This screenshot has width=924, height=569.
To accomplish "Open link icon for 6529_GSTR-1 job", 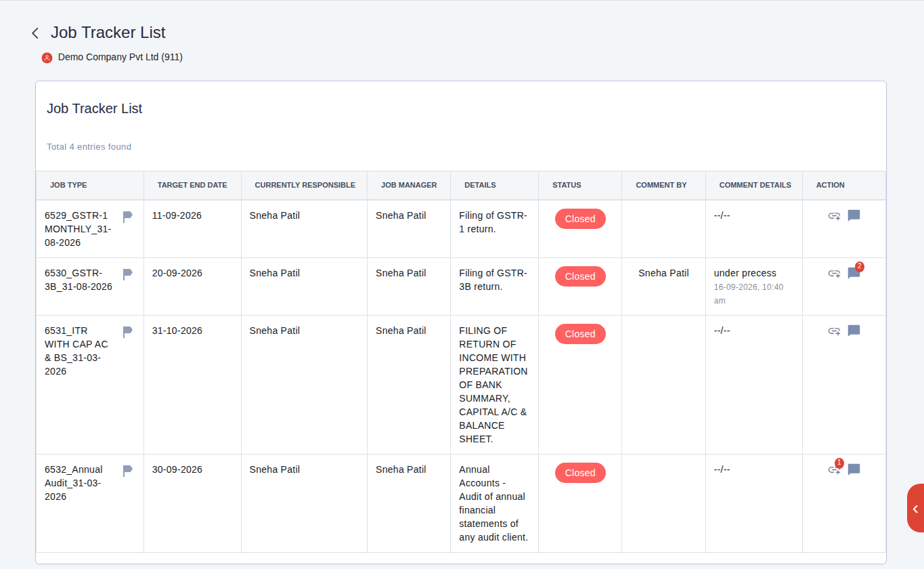I will pyautogui.click(x=835, y=216).
